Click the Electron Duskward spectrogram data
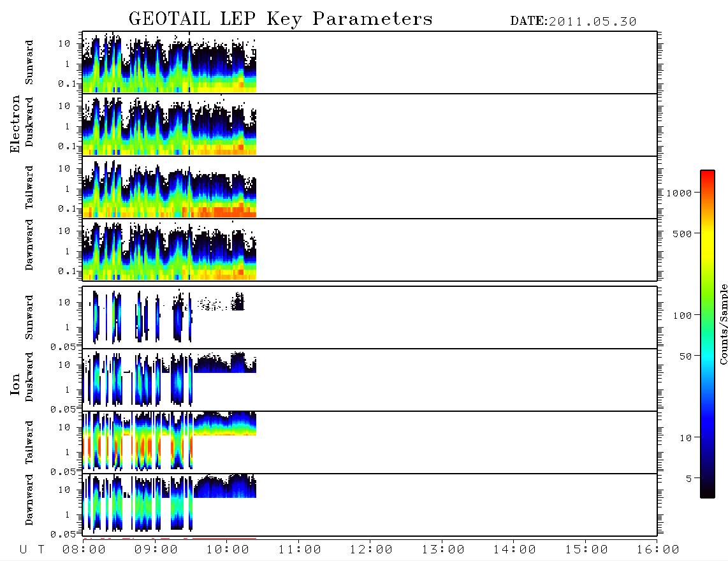 tap(170, 126)
